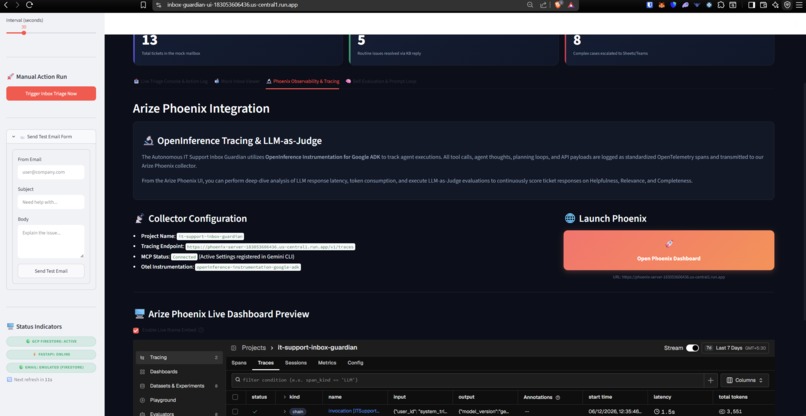Click the Email Emulated Firestore status badge
This screenshot has height=416, width=806.
coord(51,368)
